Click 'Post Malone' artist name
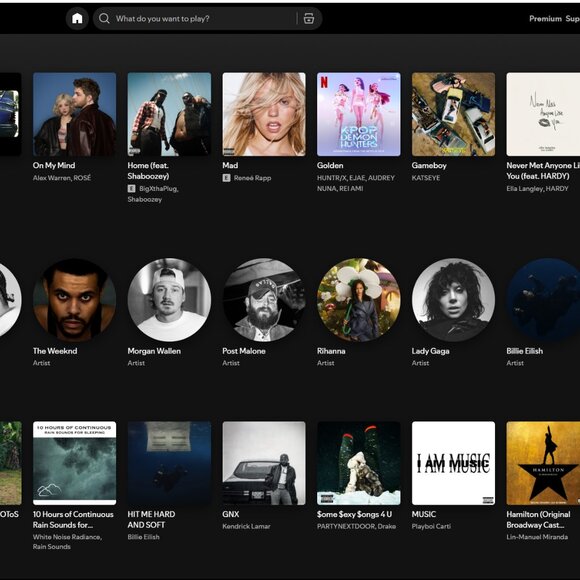This screenshot has height=580, width=580. pos(244,351)
